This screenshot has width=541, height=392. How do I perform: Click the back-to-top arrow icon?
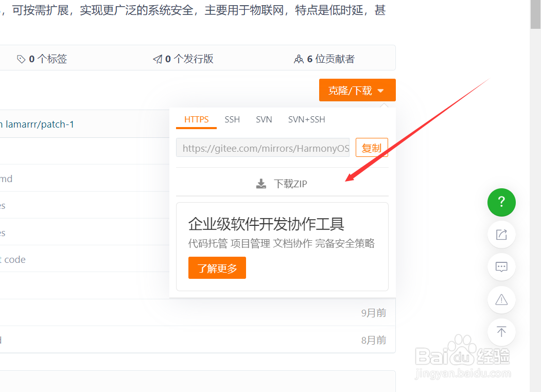[x=501, y=332]
